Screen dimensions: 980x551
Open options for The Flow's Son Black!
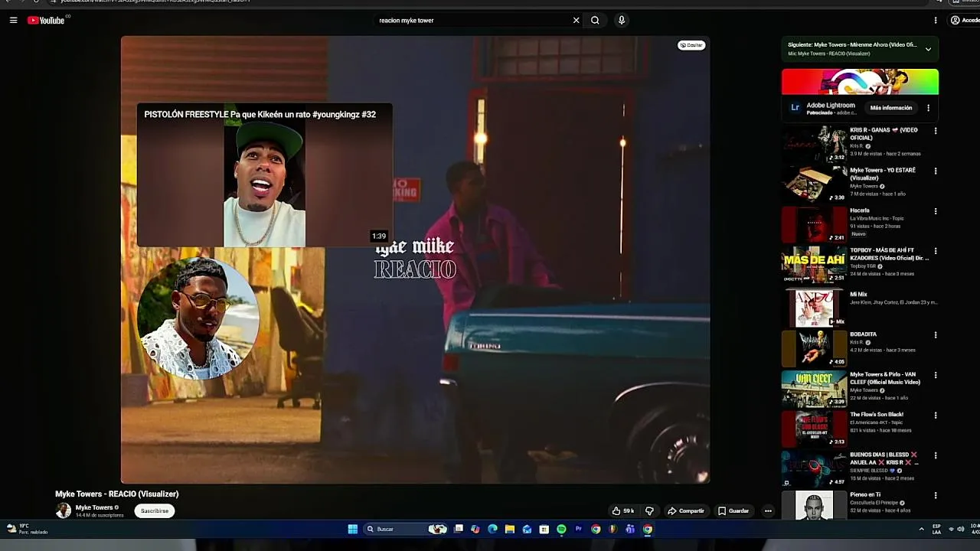(936, 416)
